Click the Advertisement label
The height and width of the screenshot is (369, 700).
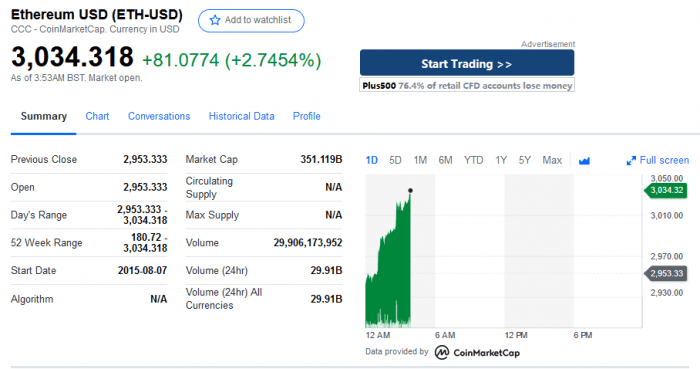pyautogui.click(x=548, y=44)
